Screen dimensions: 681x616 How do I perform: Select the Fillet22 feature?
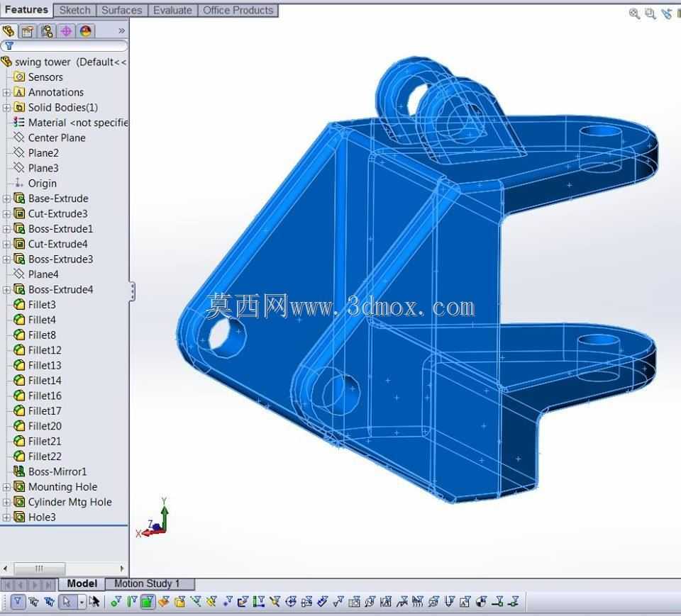point(38,457)
